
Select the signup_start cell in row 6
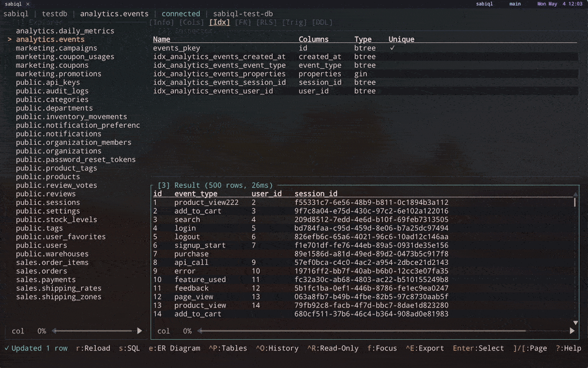click(200, 245)
